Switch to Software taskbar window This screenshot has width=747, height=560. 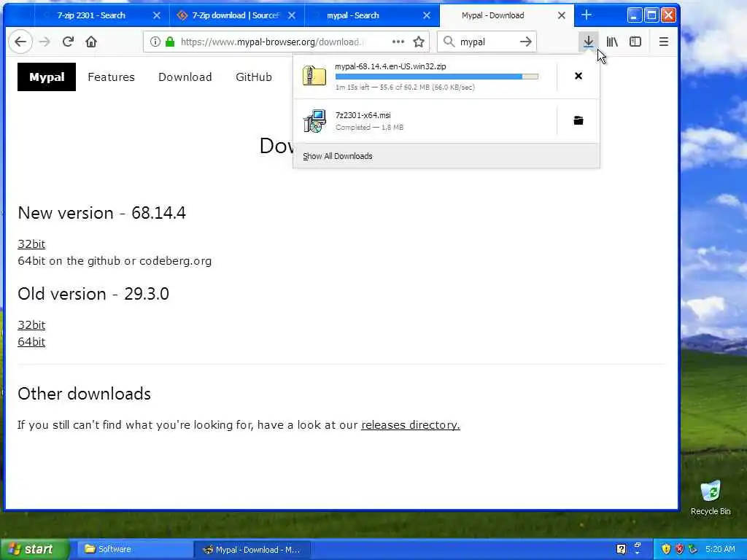133,550
